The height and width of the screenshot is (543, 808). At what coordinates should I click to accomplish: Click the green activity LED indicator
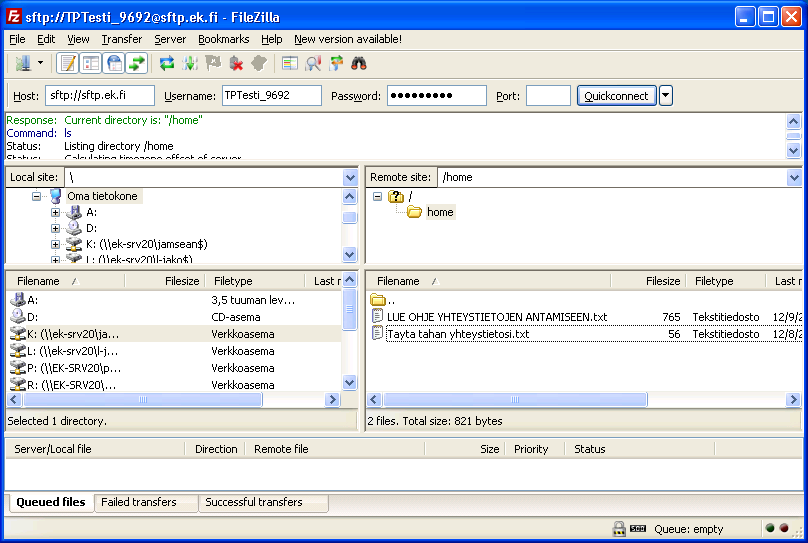coord(770,528)
